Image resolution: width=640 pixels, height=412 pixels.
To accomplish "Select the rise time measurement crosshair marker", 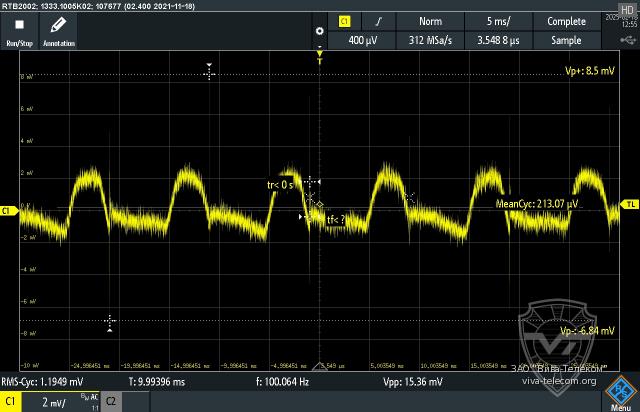I will (311, 182).
